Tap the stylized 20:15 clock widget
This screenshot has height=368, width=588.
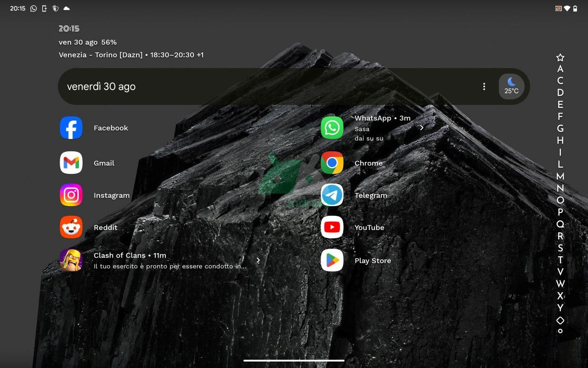click(x=69, y=29)
